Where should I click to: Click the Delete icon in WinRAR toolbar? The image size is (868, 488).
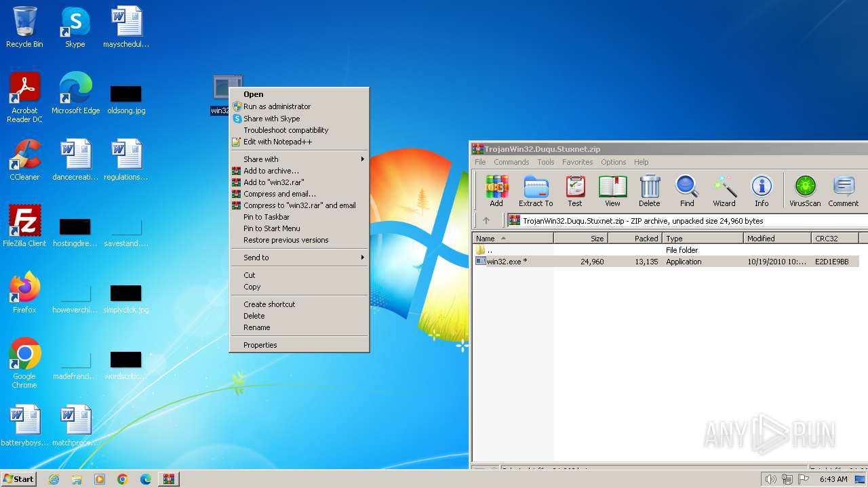tap(649, 190)
